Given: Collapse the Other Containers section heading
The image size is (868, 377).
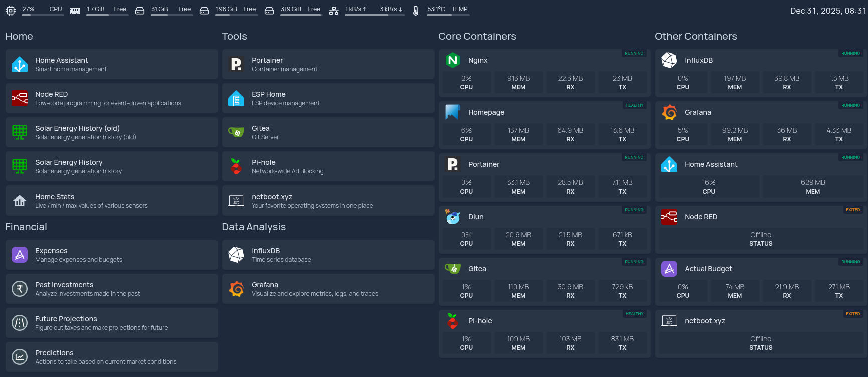Looking at the screenshot, I should coord(696,36).
